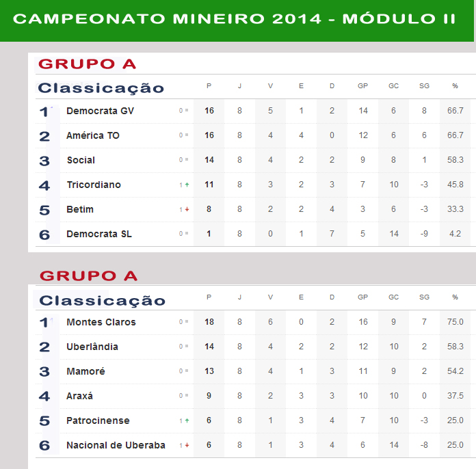
Task: Click the % column header in first table
Action: click(455, 86)
